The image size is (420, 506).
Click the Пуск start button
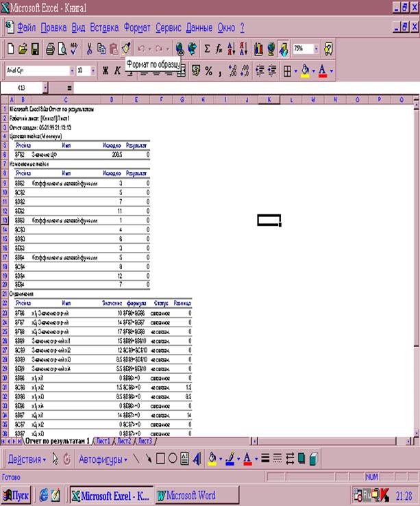tap(16, 495)
